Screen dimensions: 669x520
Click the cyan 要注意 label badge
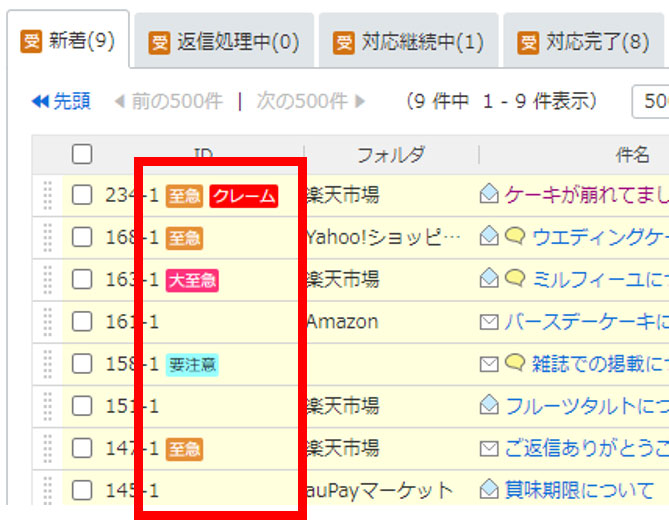(192, 365)
